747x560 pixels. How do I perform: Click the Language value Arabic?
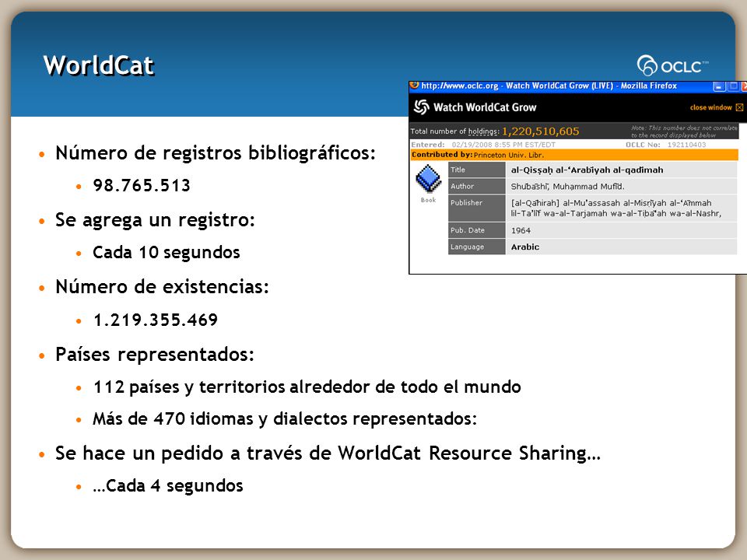point(525,247)
